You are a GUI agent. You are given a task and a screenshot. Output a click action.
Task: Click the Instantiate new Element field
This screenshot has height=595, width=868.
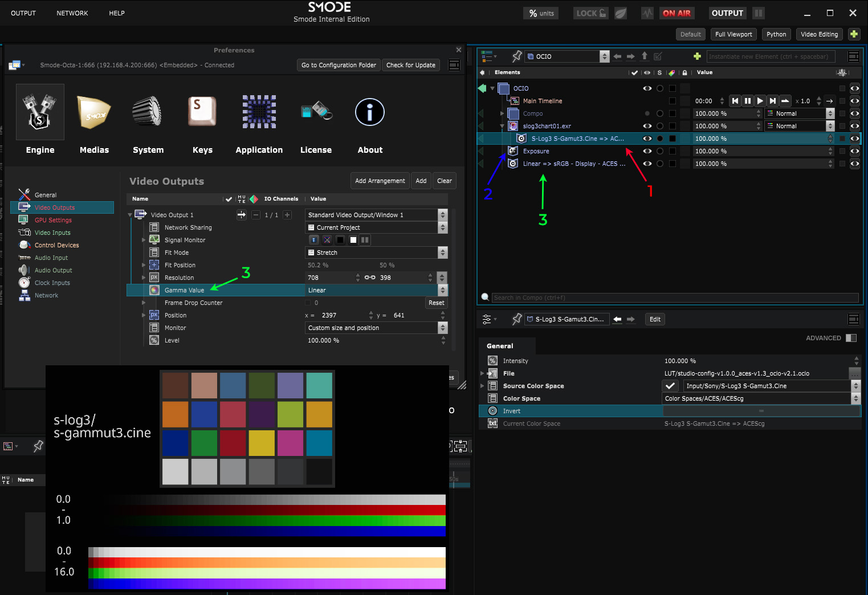(771, 56)
